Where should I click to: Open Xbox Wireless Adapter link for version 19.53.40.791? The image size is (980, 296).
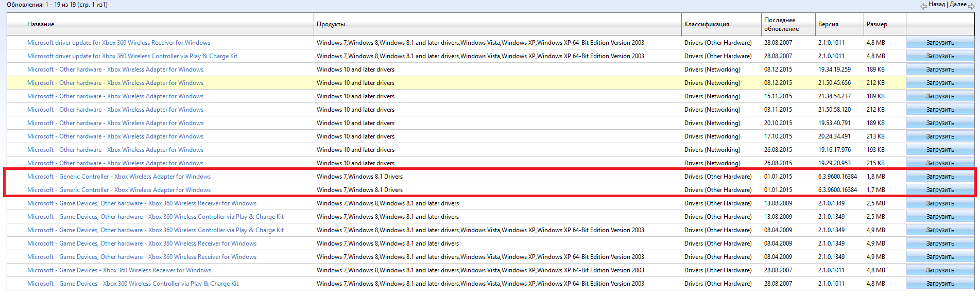115,123
